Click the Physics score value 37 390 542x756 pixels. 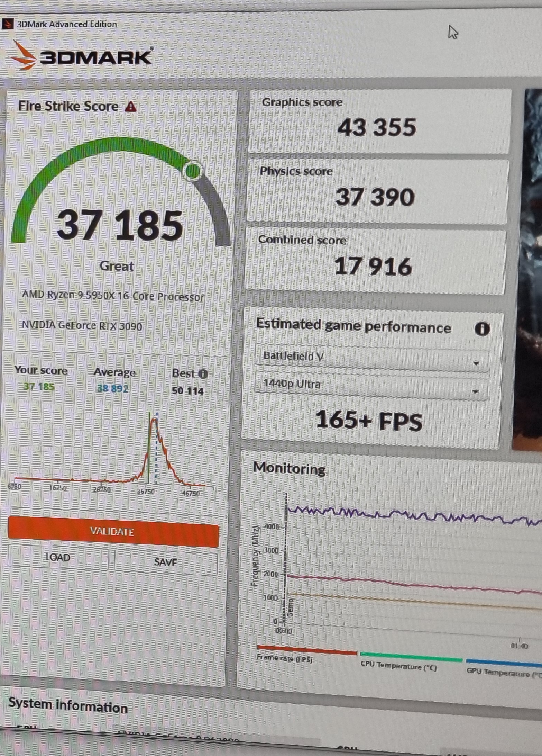[x=375, y=197]
